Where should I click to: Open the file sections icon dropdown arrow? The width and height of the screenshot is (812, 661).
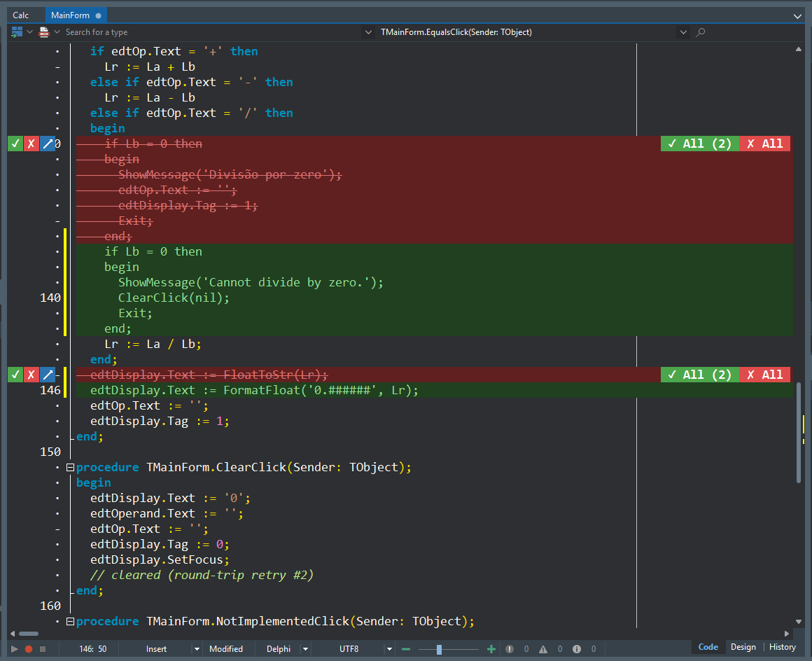tap(30, 32)
